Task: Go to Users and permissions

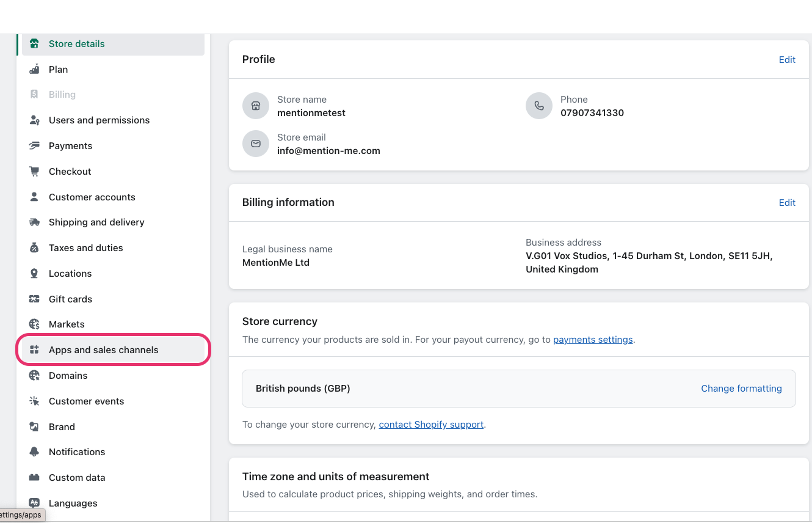Action: click(113, 120)
